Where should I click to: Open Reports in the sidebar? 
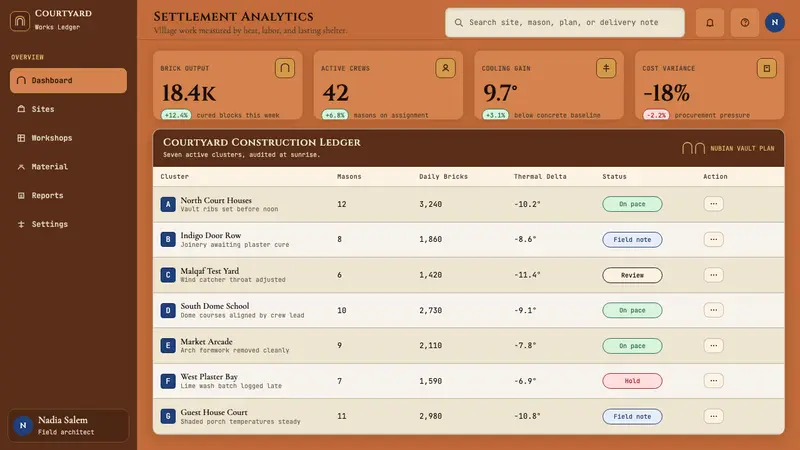click(x=68, y=195)
